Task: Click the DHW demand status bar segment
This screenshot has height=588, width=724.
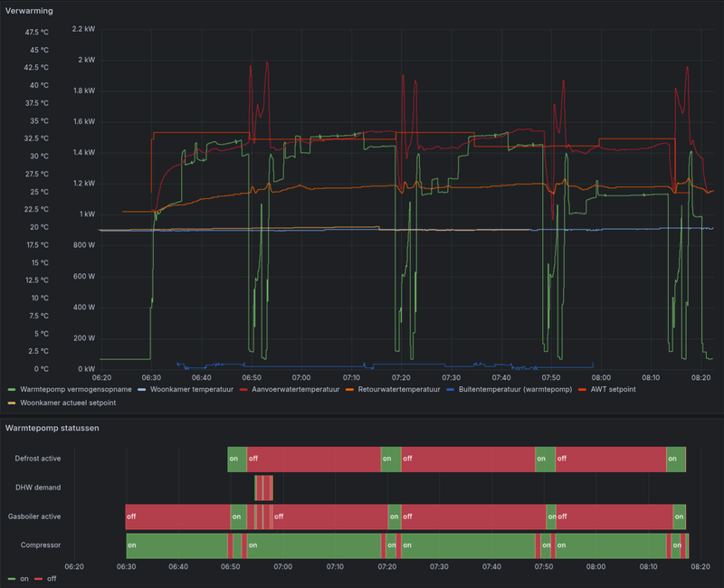Action: click(x=263, y=488)
